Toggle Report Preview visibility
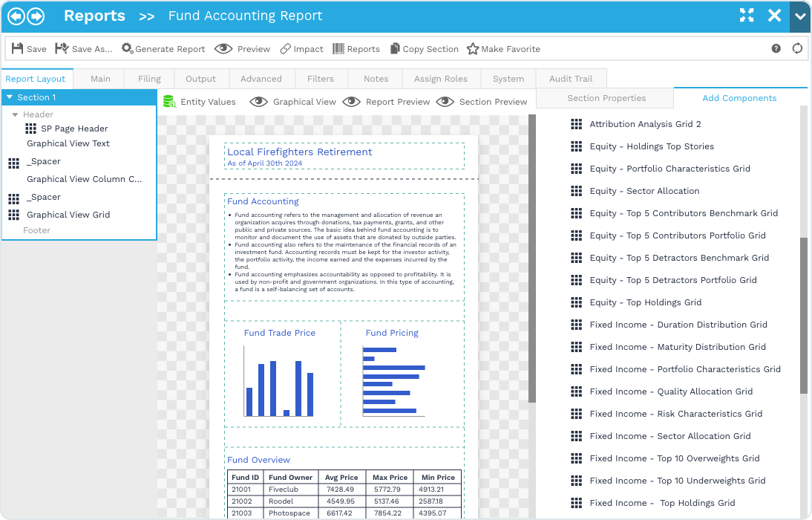 point(352,102)
